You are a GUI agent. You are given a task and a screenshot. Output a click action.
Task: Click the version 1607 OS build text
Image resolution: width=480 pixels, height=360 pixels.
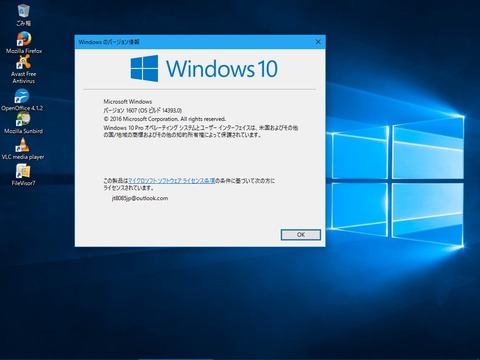pos(143,110)
